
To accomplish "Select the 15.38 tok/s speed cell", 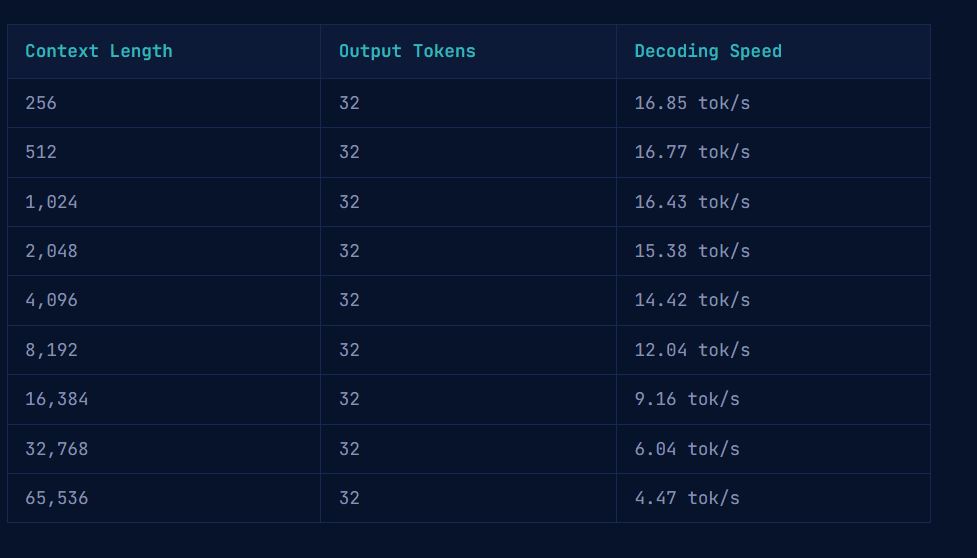I will click(x=692, y=251).
